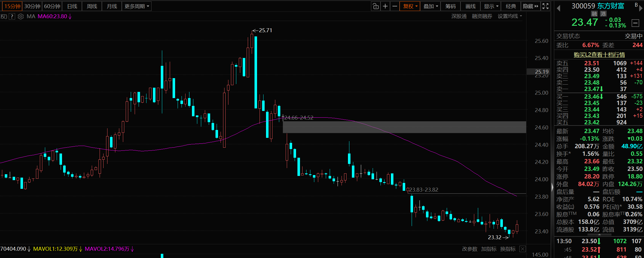Click the 卖一 price 23.47
Image resolution: width=644 pixels, height=258 pixels.
click(592, 89)
